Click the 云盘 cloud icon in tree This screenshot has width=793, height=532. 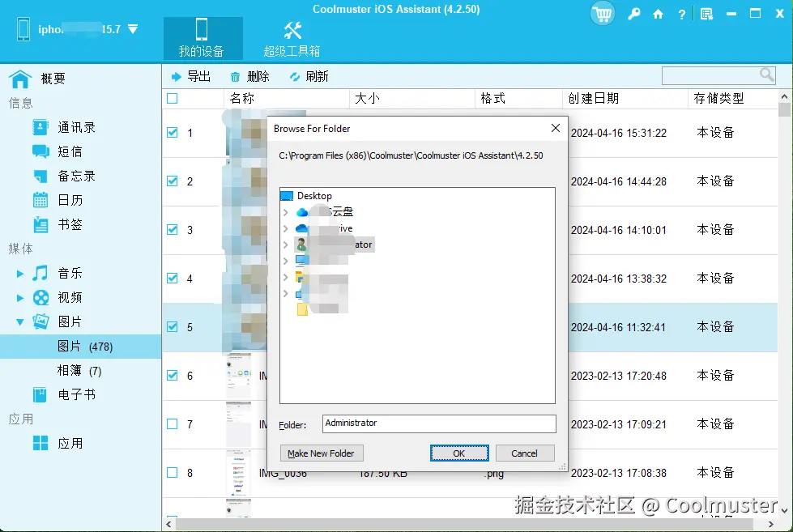(302, 212)
